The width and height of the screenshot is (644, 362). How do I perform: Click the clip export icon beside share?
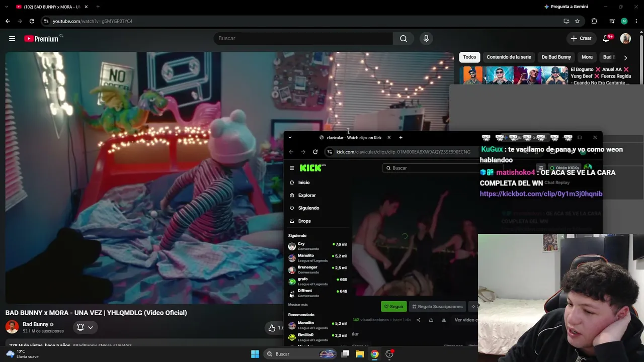click(x=431, y=320)
